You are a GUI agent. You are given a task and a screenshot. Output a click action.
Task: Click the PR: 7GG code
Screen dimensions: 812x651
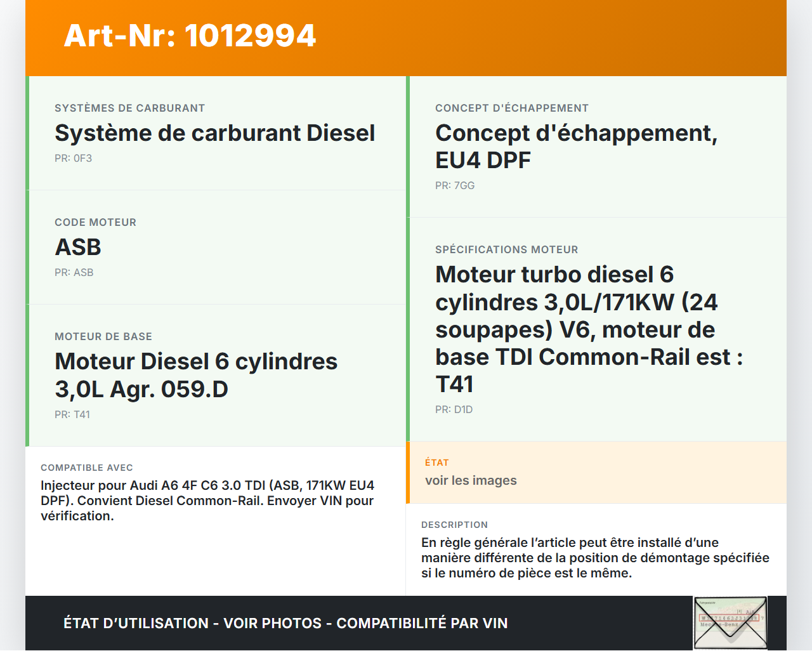(x=455, y=186)
